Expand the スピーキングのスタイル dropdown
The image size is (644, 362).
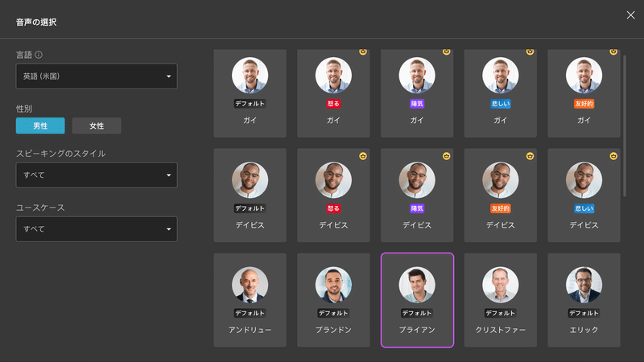(97, 175)
